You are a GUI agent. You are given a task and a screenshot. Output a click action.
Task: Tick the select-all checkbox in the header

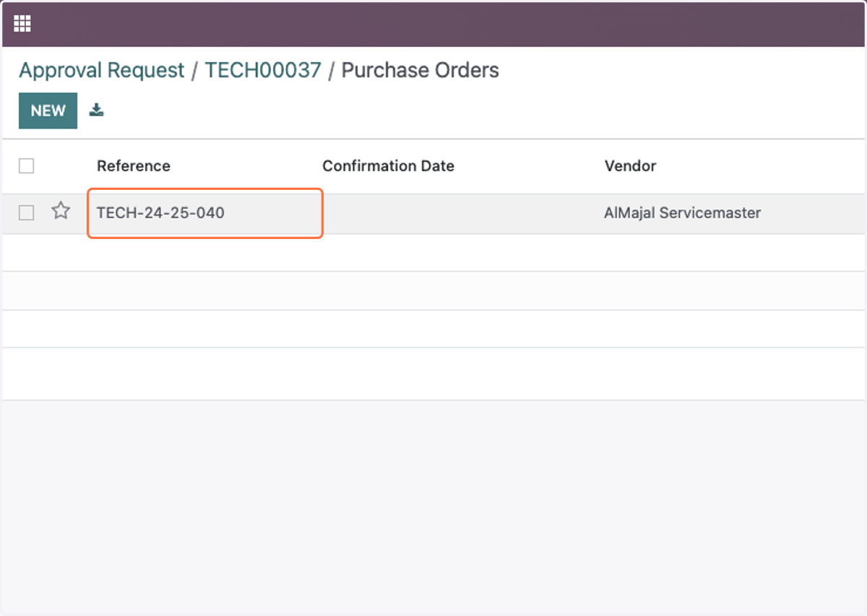(x=26, y=166)
